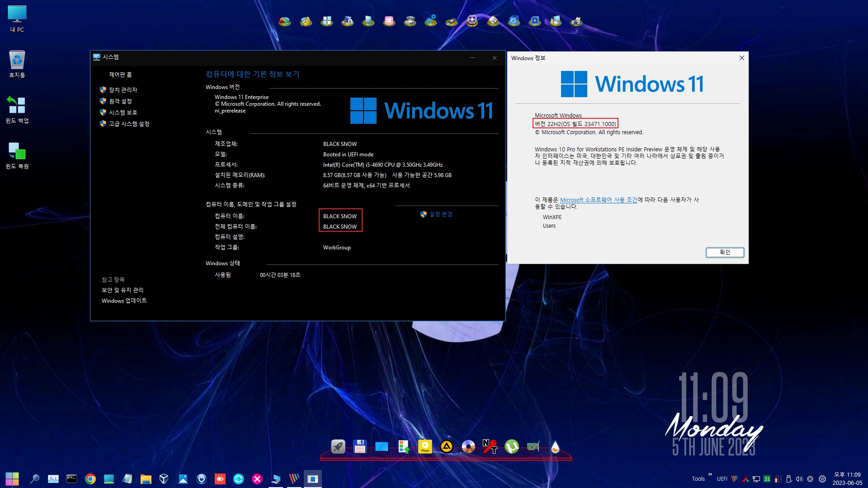Click the CPU chip icon in top dock
Viewport: 868px width, 488px height.
[472, 21]
